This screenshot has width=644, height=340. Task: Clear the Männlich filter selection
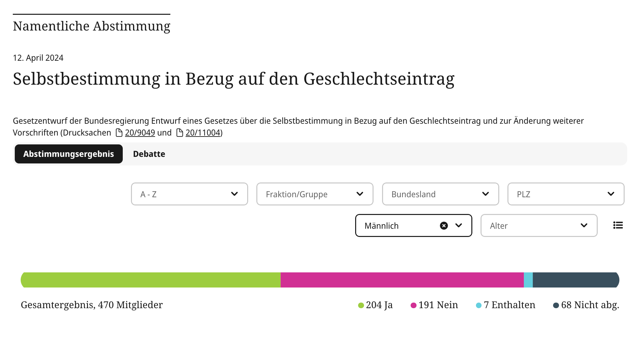444,226
